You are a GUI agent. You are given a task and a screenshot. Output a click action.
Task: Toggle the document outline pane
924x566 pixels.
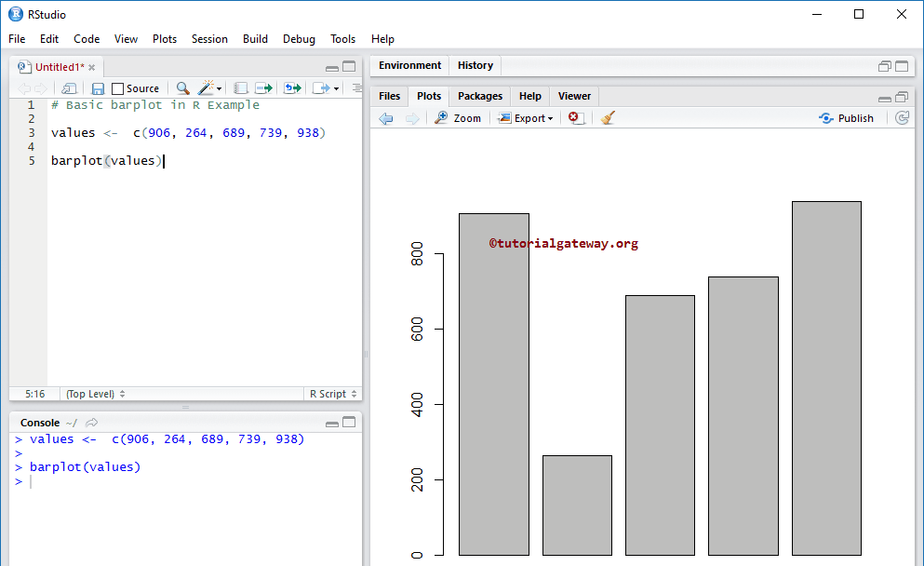[x=358, y=88]
